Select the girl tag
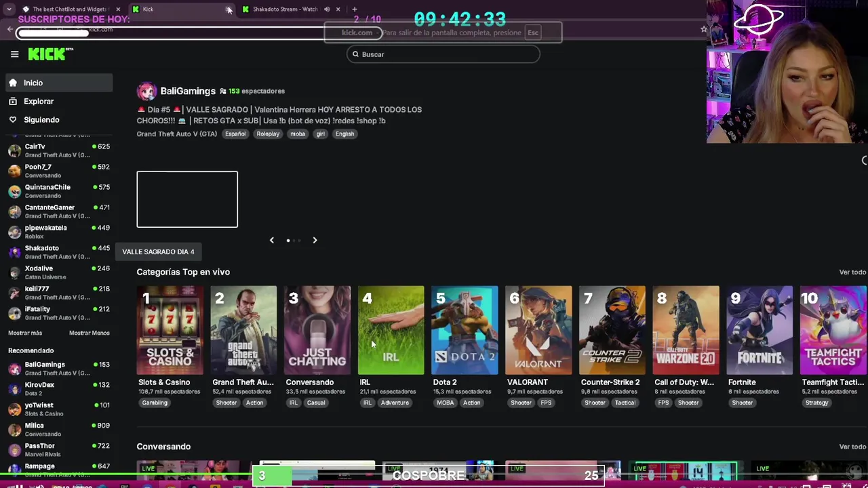The image size is (868, 488). click(x=321, y=134)
